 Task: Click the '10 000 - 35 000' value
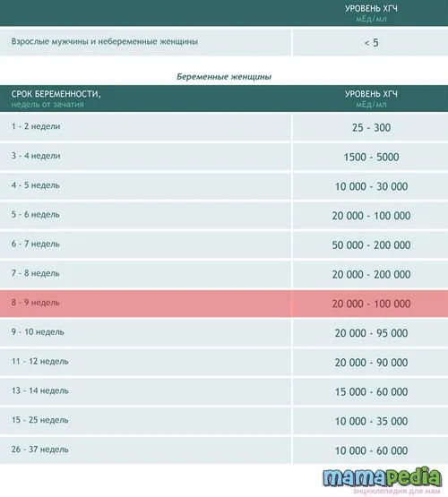[371, 421]
